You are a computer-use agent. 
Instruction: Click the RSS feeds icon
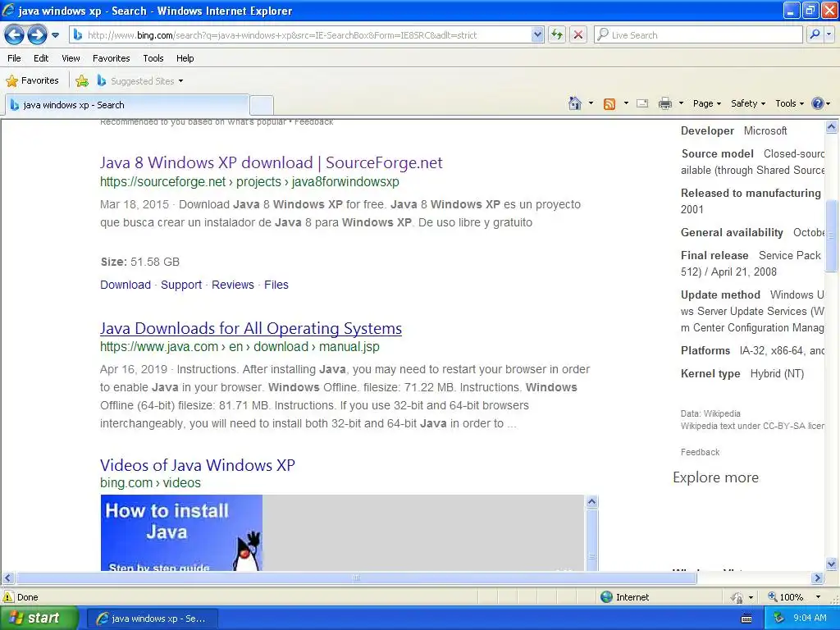pyautogui.click(x=609, y=104)
